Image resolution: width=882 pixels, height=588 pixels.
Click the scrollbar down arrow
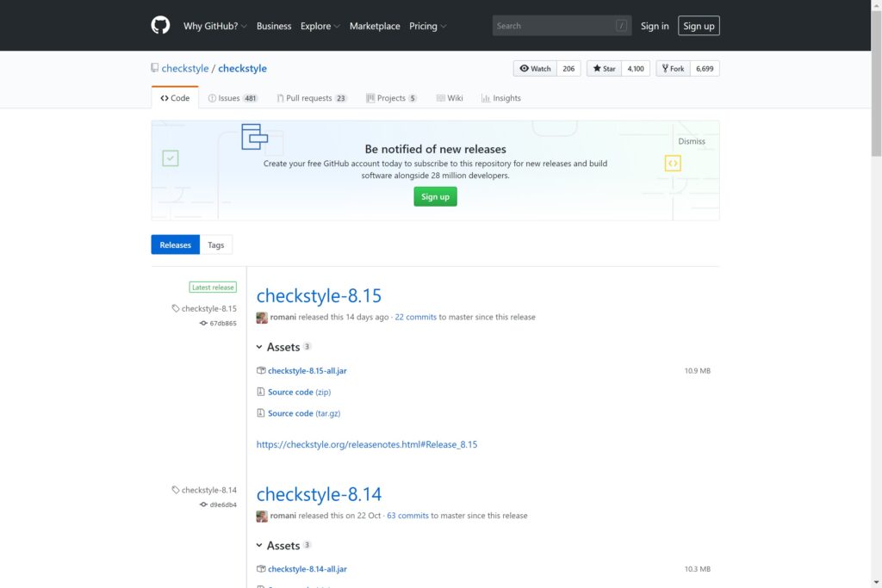(x=876, y=582)
